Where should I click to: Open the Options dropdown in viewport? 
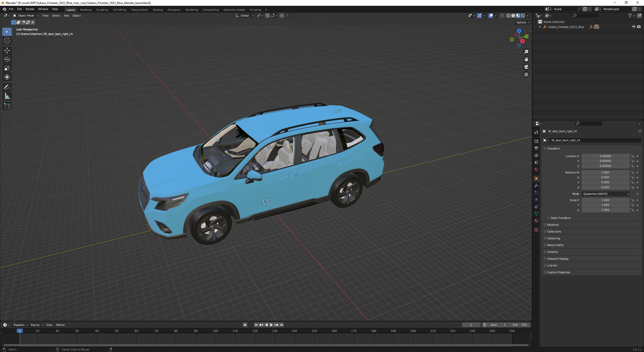pos(523,22)
